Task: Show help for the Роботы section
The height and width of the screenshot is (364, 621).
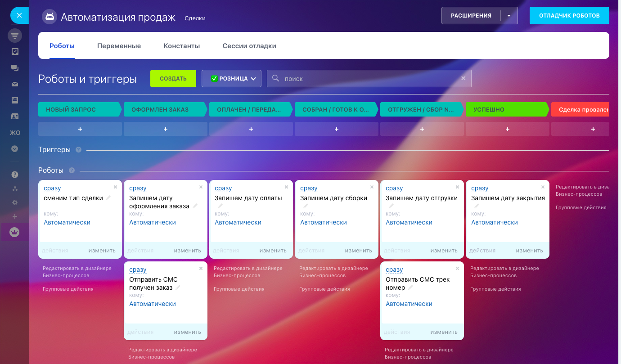Action: click(x=71, y=171)
